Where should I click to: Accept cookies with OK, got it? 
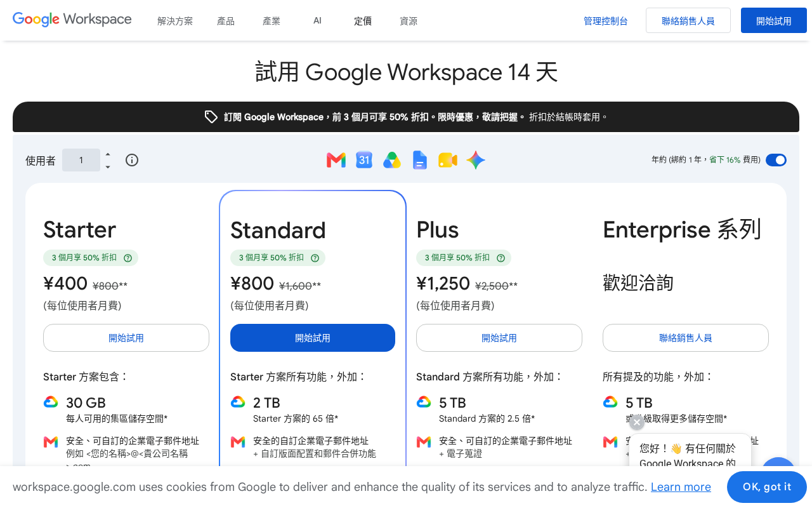pos(767,487)
